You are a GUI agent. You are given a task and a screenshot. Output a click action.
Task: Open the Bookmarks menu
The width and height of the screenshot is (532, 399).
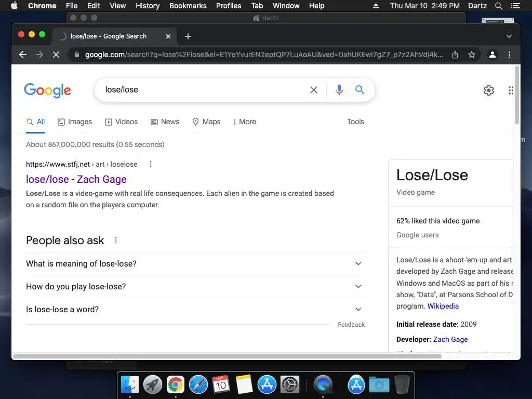(x=188, y=6)
